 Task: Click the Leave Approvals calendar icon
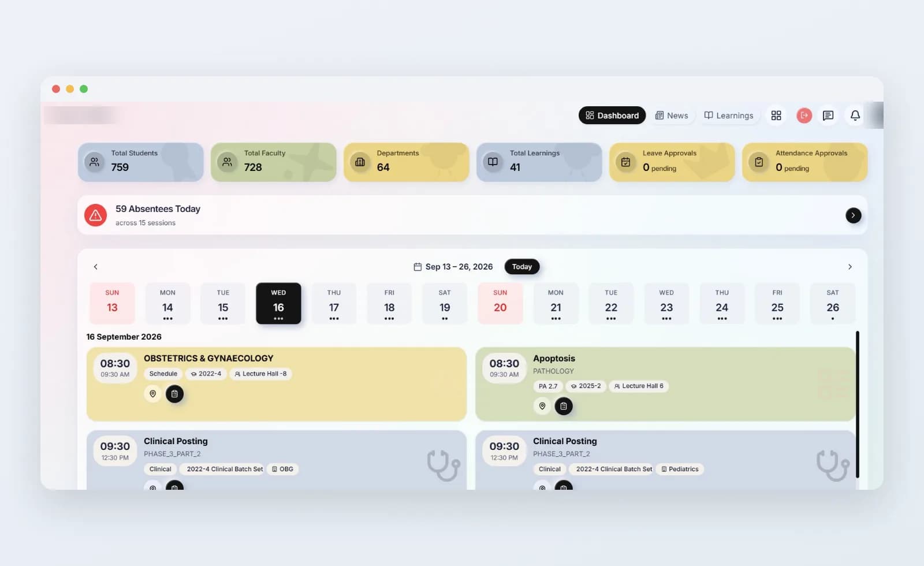click(625, 162)
